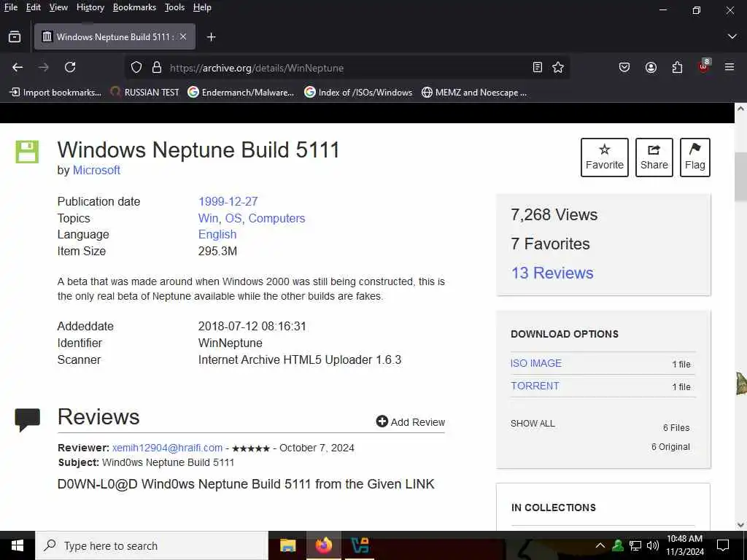This screenshot has height=560, width=747.
Task: Reload the current page
Action: [70, 68]
